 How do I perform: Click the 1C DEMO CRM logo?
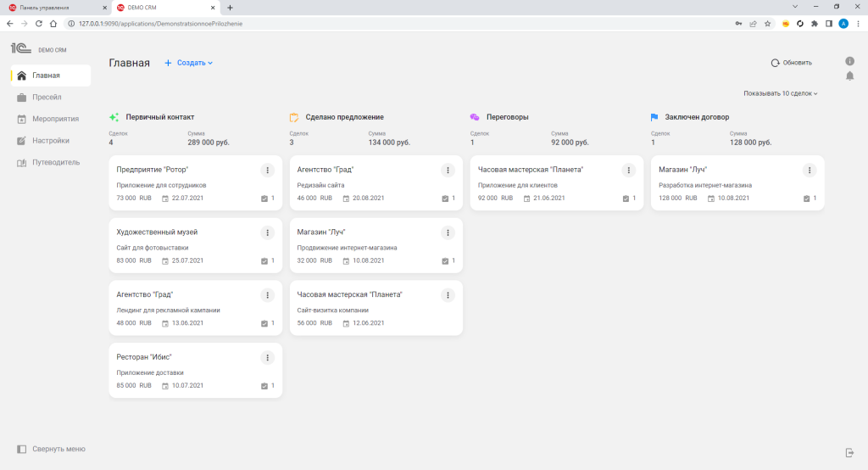click(38, 49)
